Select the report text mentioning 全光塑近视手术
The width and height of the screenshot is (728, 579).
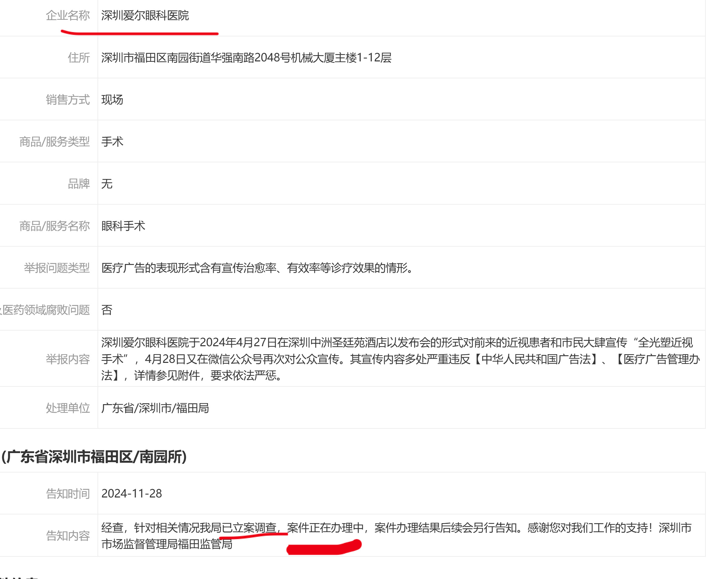pyautogui.click(x=400, y=359)
